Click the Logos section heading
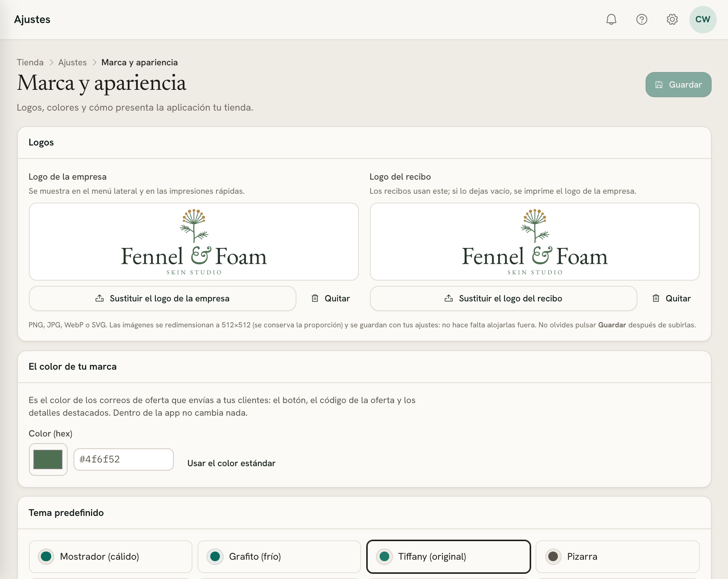The height and width of the screenshot is (579, 728). click(41, 143)
